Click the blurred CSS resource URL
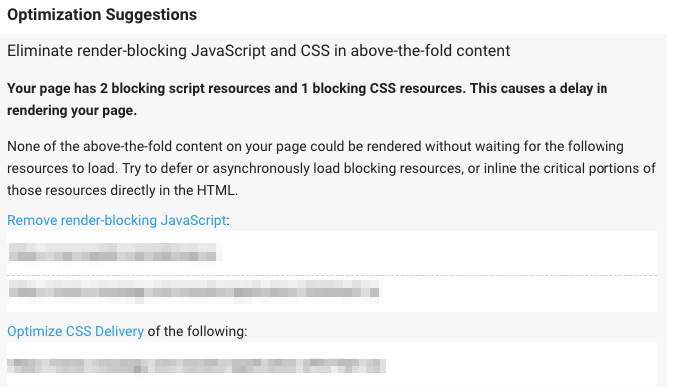The image size is (676, 387). tap(196, 366)
